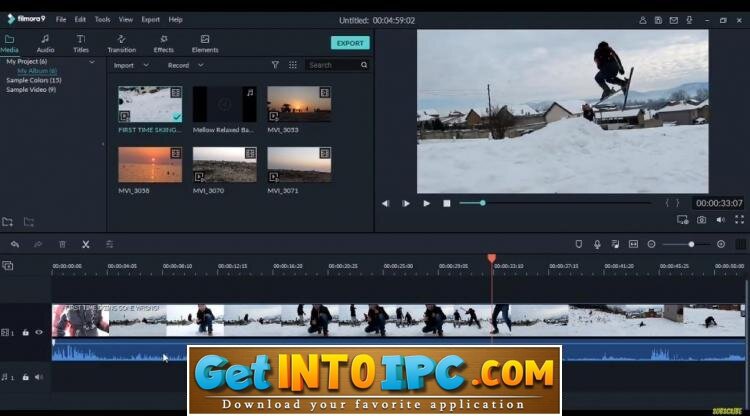Toggle lock on audio track 1
This screenshot has height=416, width=750.
pyautogui.click(x=25, y=377)
